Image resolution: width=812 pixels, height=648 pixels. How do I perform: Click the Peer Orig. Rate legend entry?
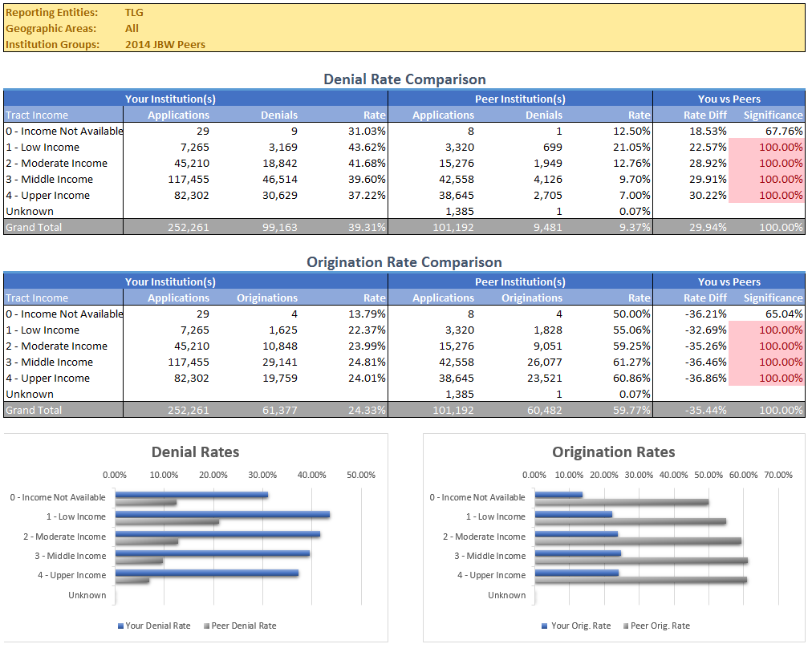656,626
